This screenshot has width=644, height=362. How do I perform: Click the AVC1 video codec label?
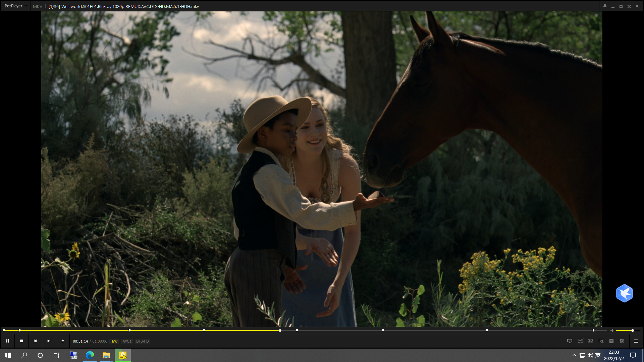coord(127,341)
